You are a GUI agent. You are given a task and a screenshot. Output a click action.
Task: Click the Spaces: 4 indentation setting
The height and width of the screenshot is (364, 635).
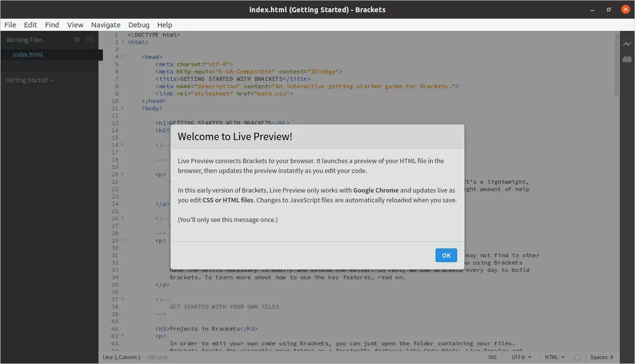pyautogui.click(x=602, y=358)
